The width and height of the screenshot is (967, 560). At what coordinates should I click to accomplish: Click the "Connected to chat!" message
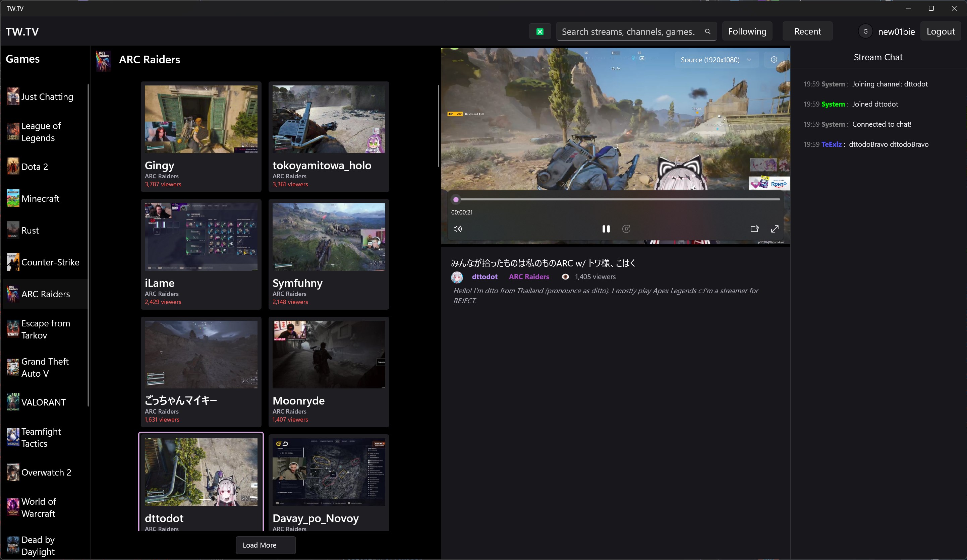point(882,124)
